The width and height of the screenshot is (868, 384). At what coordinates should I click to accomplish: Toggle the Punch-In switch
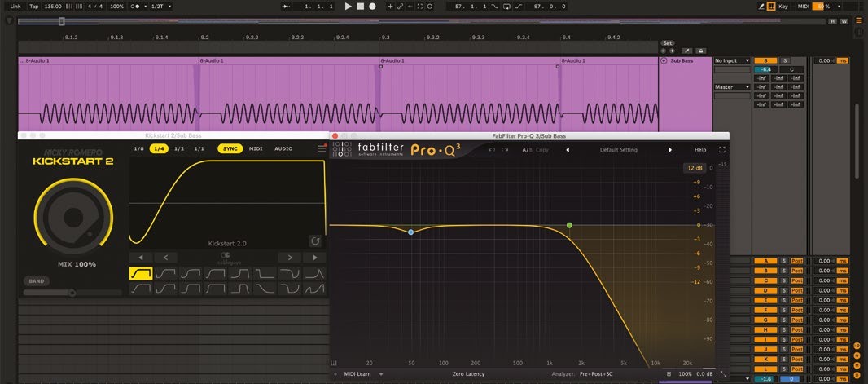tap(494, 6)
